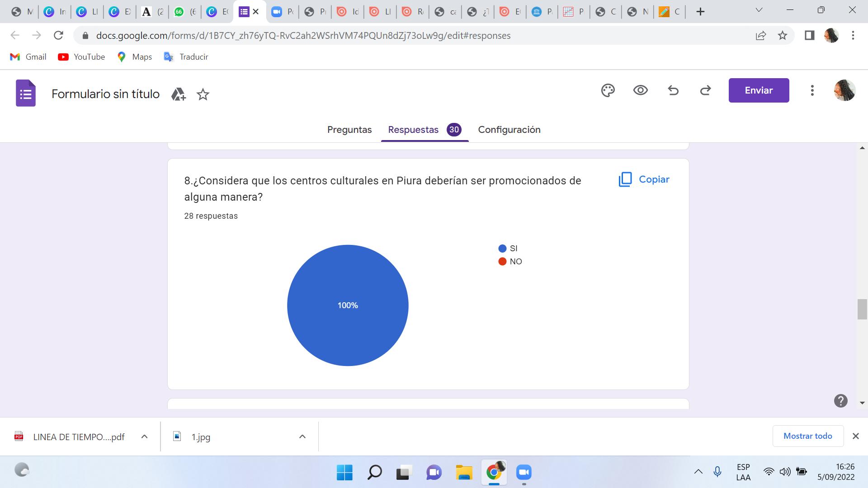Screen dimensions: 868x488
Task: Redo the last form change
Action: tap(705, 90)
